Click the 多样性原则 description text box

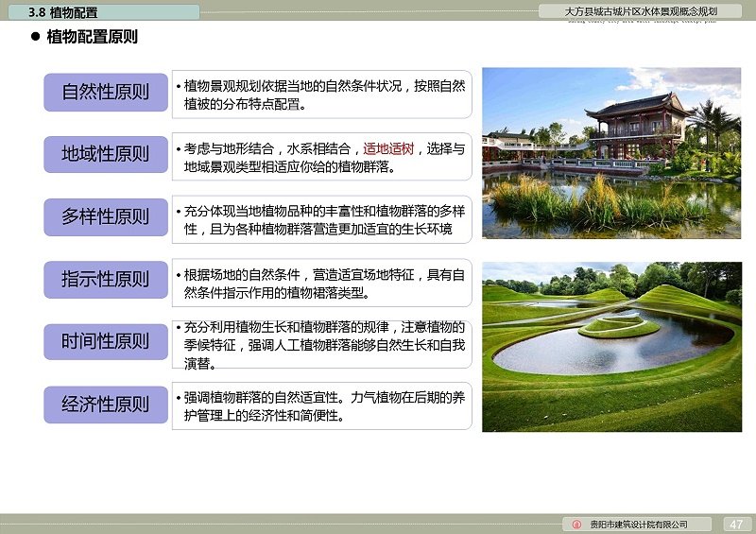coord(321,220)
